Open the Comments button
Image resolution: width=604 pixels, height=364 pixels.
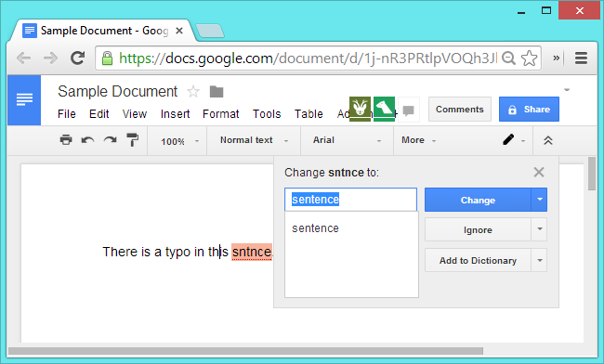(x=460, y=110)
